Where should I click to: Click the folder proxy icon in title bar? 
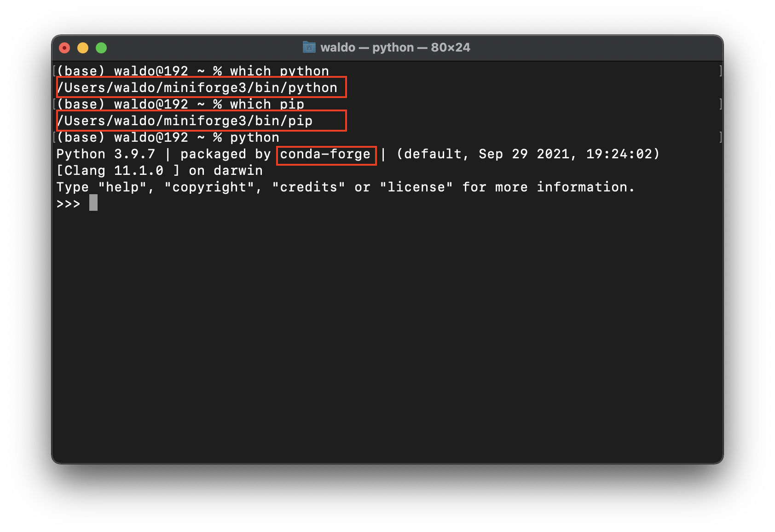[x=308, y=47]
